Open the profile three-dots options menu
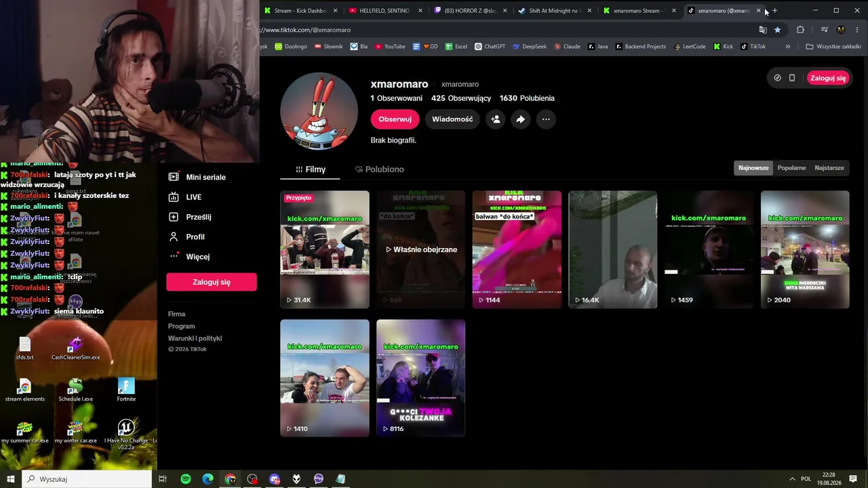Viewport: 868px width, 488px height. tap(546, 119)
